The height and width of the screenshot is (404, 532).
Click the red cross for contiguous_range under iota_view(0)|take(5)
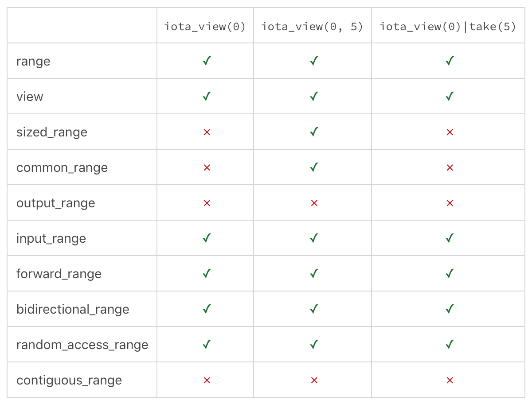450,380
